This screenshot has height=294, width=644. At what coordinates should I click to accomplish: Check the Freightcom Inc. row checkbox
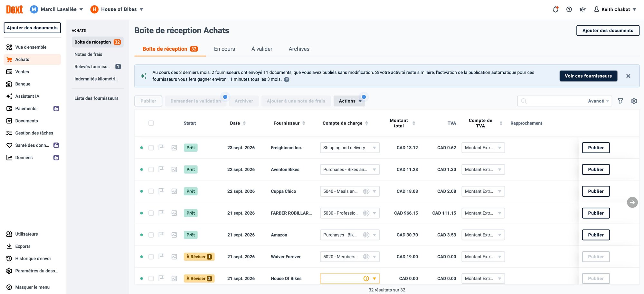pos(151,148)
